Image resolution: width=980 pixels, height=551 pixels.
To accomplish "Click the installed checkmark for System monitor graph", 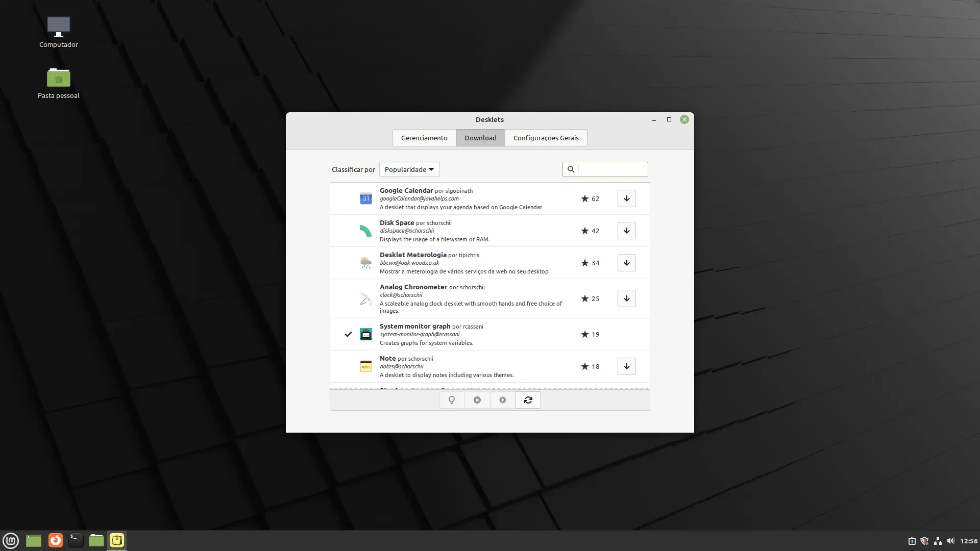I will coord(348,334).
